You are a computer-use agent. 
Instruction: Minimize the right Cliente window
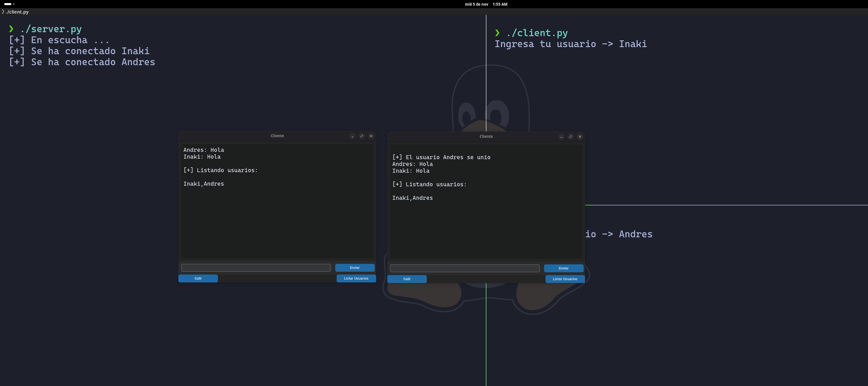[x=561, y=137]
